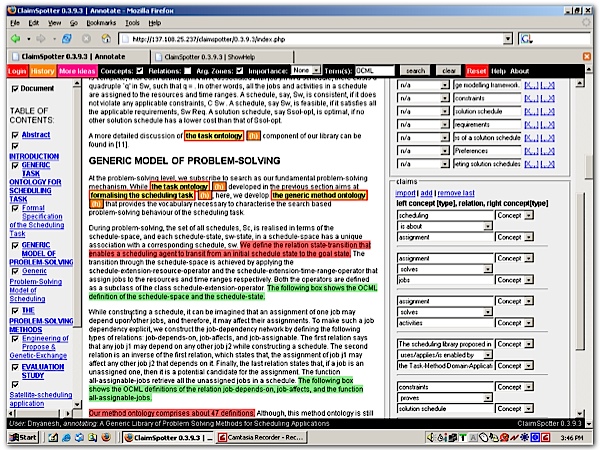The height and width of the screenshot is (450, 600).
Task: Click the down arrow of contents scrollbar
Action: pyautogui.click(x=77, y=405)
